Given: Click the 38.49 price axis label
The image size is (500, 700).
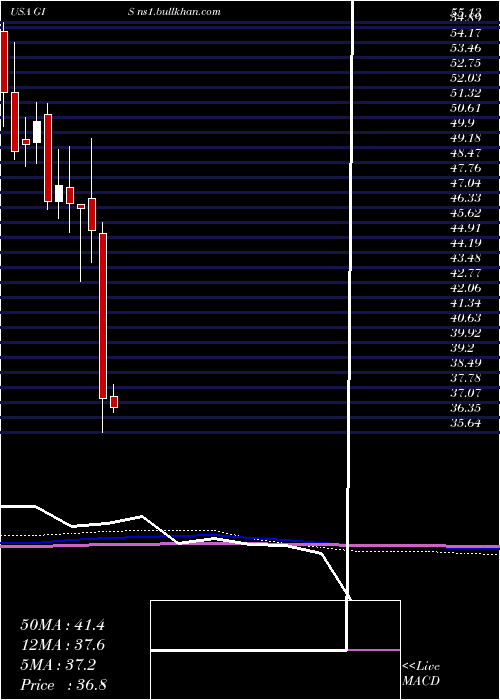Looking at the screenshot, I should [465, 363].
